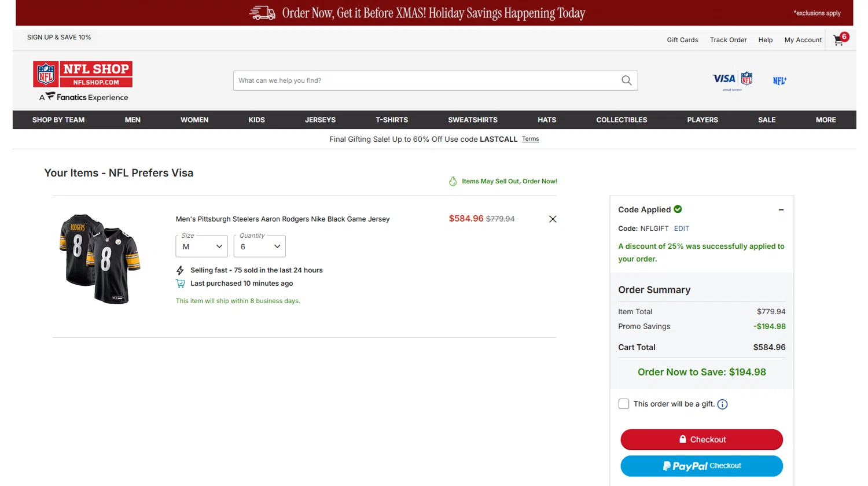Open the Gift Cards link

pyautogui.click(x=682, y=40)
